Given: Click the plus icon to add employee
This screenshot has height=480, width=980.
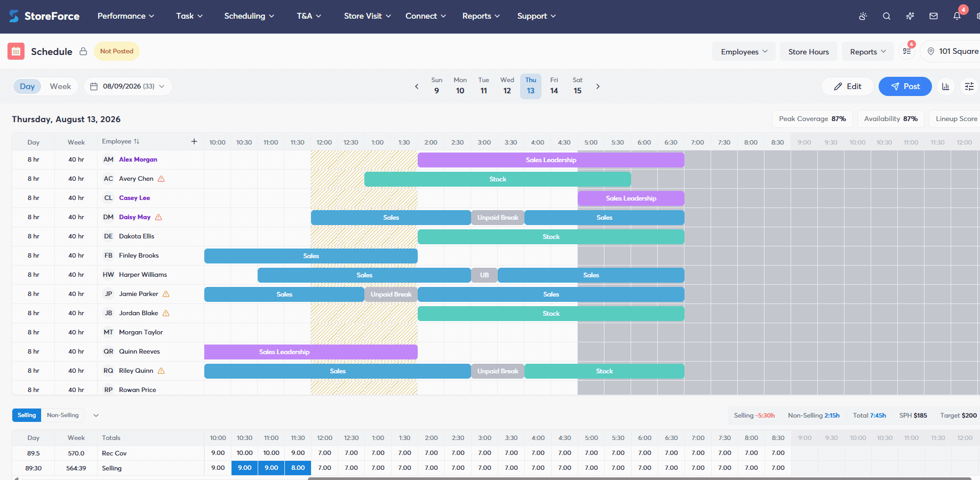Looking at the screenshot, I should (194, 141).
